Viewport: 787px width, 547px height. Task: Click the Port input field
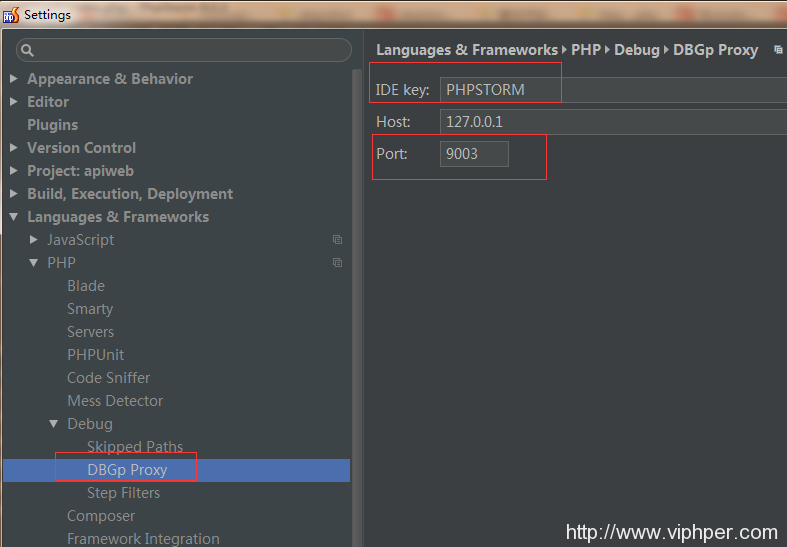[x=474, y=154]
